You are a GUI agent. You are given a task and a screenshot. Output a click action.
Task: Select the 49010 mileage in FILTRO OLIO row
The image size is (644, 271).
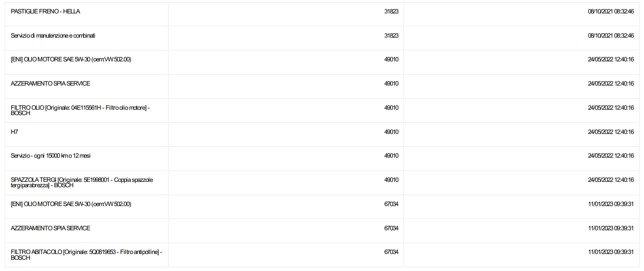click(x=391, y=108)
